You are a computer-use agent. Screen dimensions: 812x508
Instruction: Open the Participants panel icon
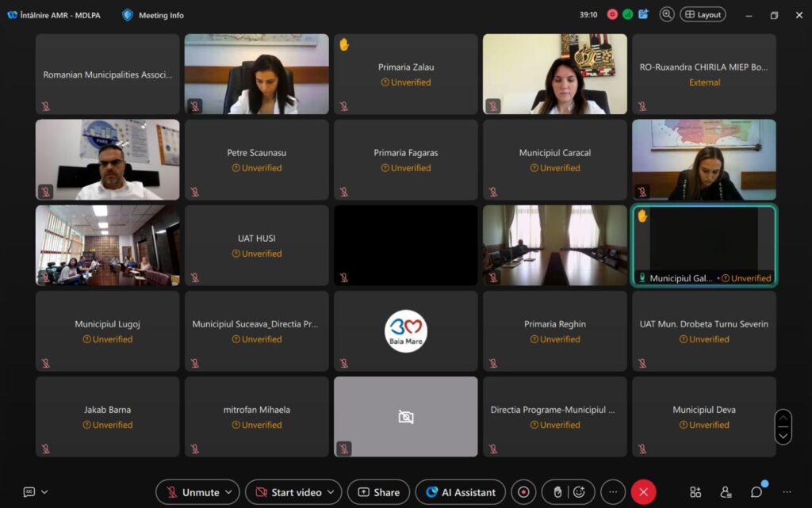coord(726,492)
